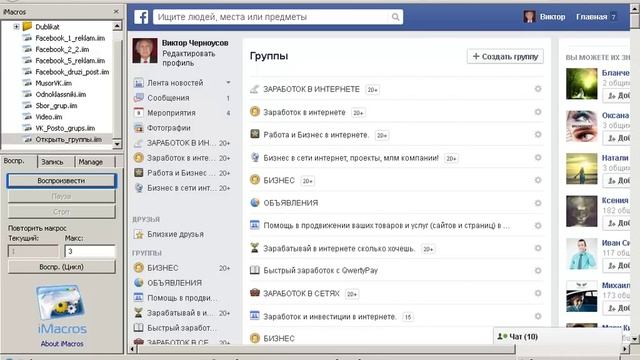Open Виктор profile link in top bar
This screenshot has width=640, height=360.
(552, 17)
